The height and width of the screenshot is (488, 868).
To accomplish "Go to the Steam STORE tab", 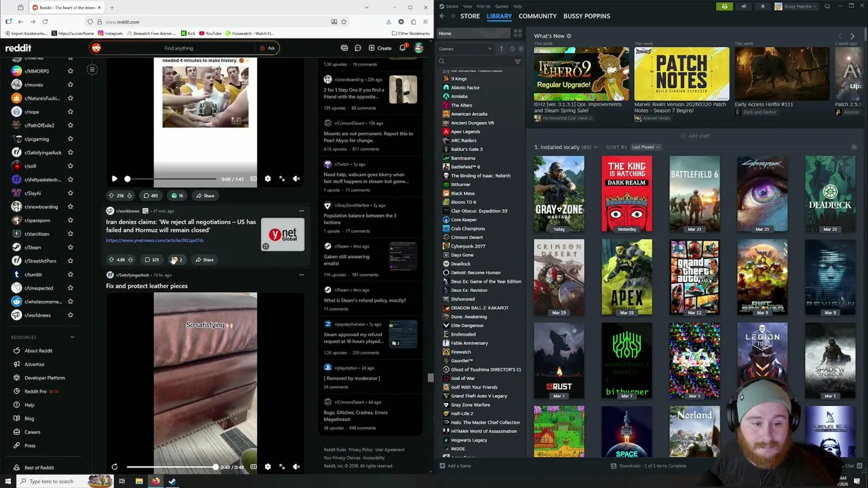I will (470, 16).
